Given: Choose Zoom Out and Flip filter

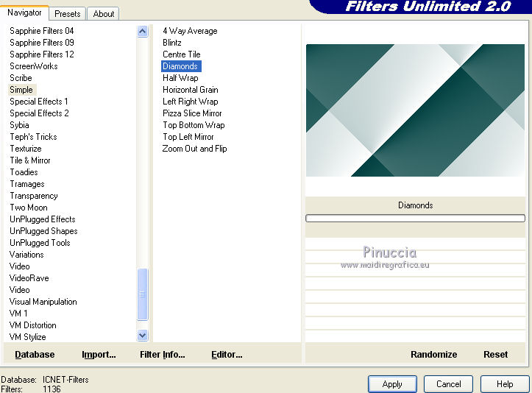Looking at the screenshot, I should [x=194, y=149].
